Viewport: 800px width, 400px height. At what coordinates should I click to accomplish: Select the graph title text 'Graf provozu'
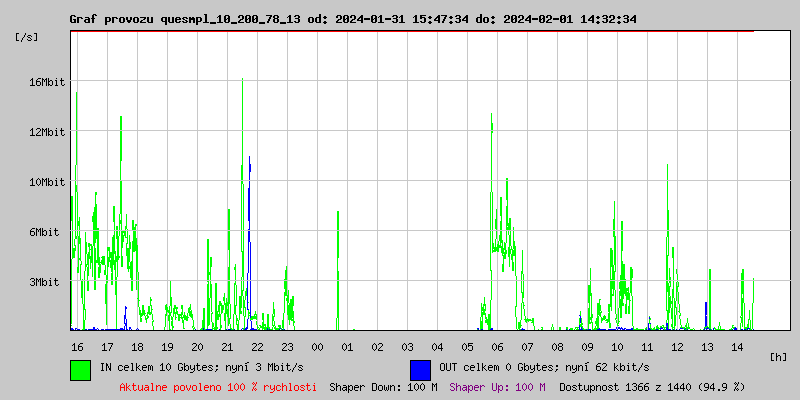coord(111,19)
